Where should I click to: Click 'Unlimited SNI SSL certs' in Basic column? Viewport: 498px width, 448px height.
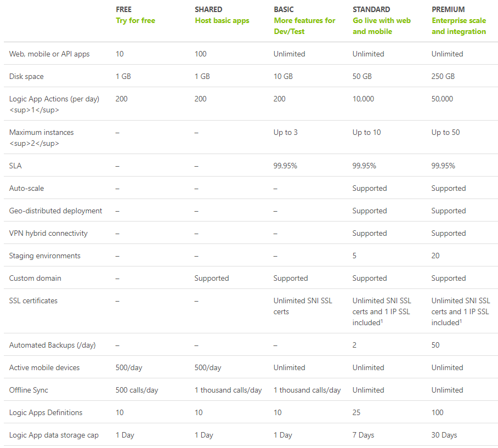pos(303,306)
